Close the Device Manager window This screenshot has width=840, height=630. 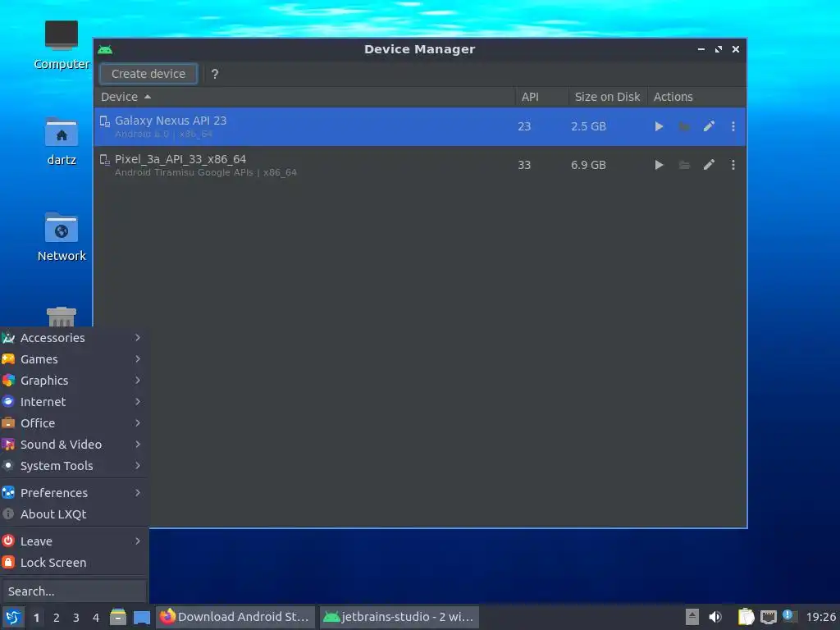coord(736,49)
